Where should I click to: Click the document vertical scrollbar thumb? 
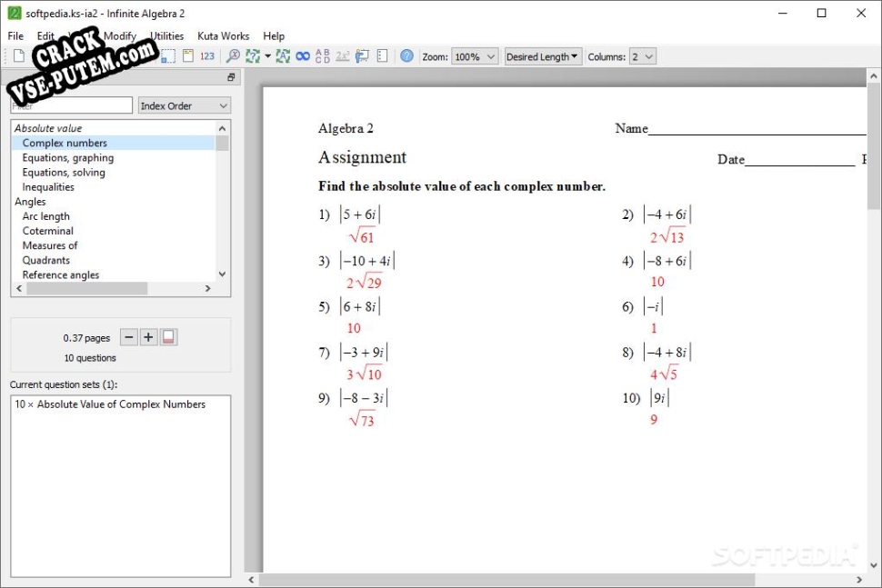tap(874, 146)
